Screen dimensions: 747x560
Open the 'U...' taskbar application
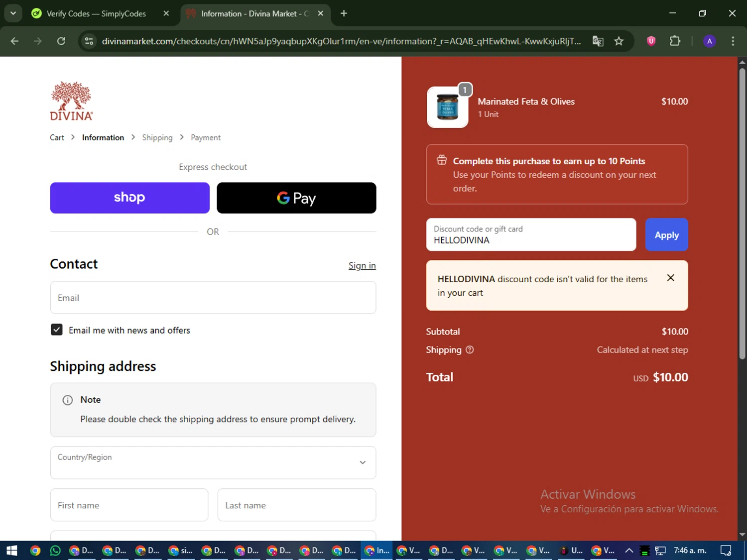[572, 551]
